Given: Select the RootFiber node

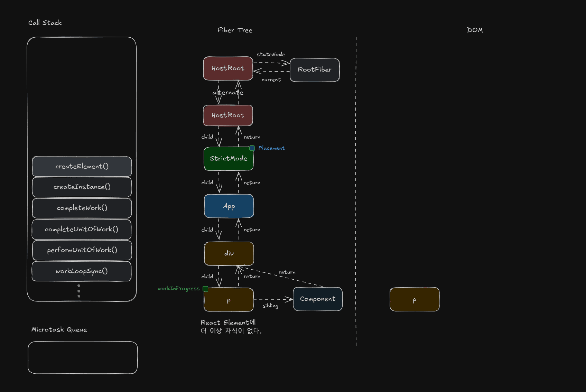Looking at the screenshot, I should [x=315, y=69].
